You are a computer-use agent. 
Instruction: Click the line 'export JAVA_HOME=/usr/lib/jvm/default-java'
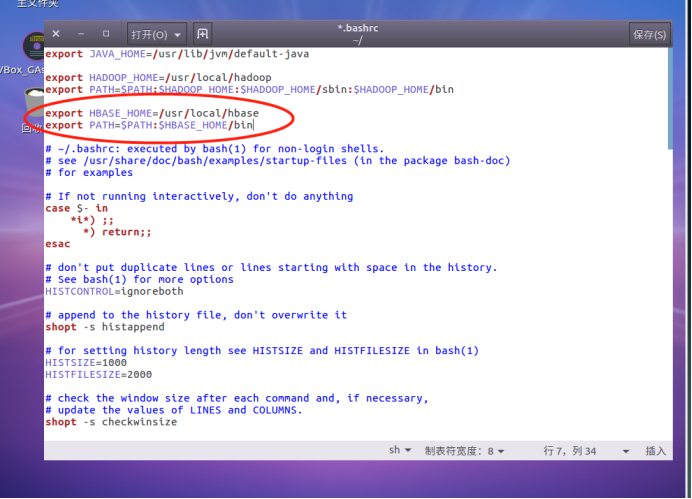[177, 54]
